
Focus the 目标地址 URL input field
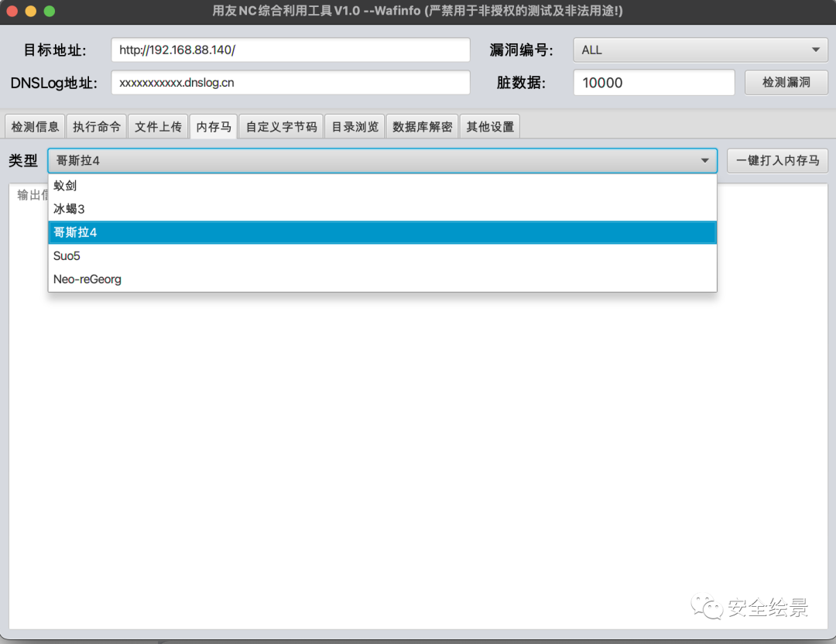pyautogui.click(x=290, y=50)
